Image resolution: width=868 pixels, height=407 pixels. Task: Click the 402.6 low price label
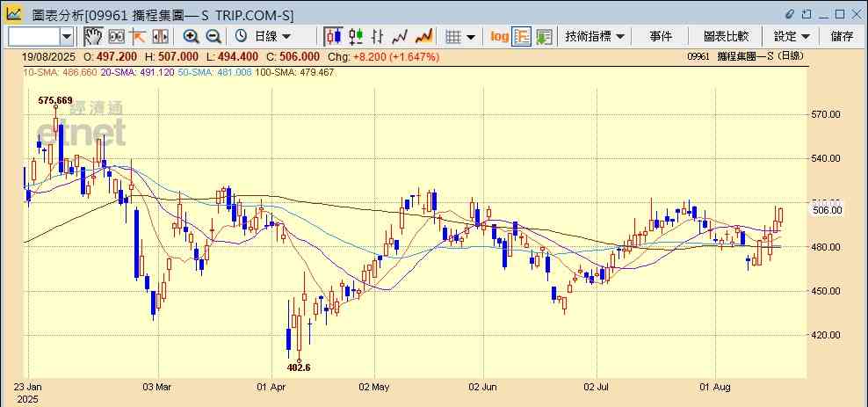click(x=299, y=367)
